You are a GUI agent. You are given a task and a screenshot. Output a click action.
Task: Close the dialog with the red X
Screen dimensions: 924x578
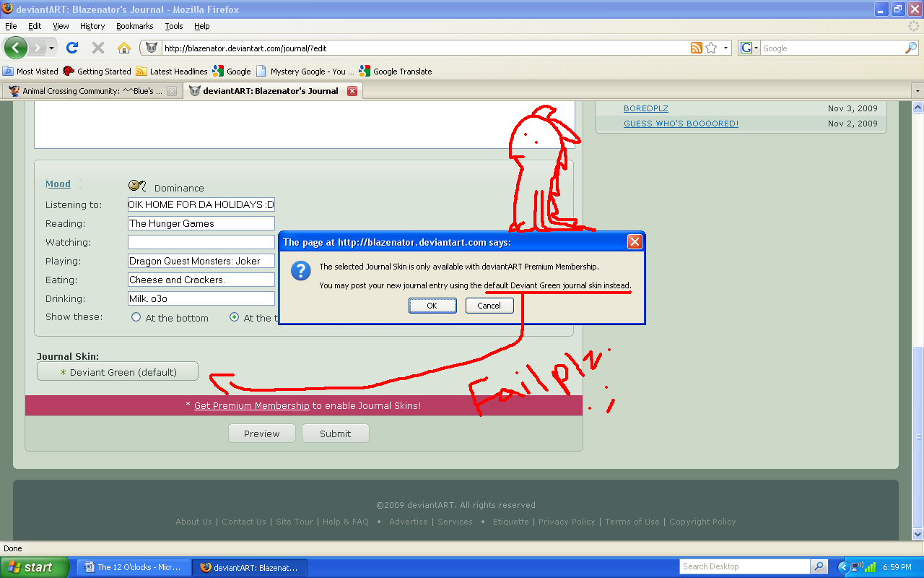pos(635,242)
